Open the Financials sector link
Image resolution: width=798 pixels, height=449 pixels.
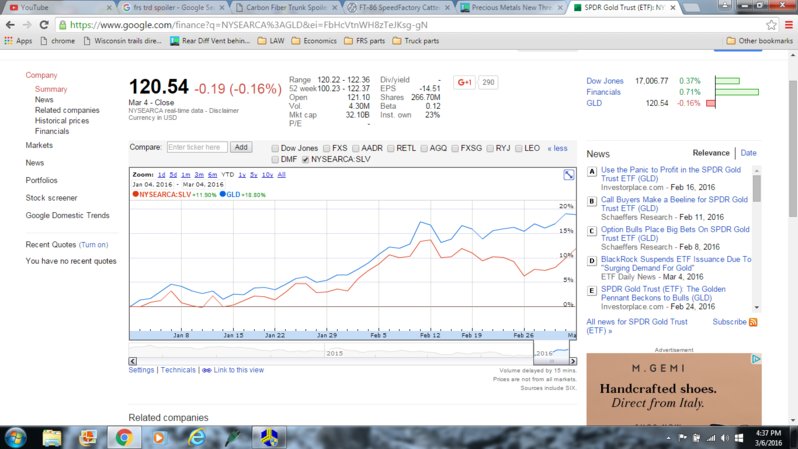603,92
